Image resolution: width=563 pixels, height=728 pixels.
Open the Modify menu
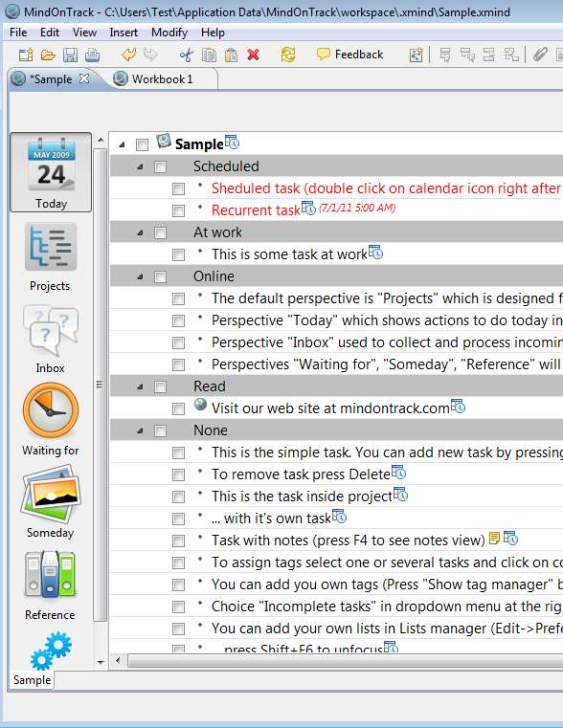click(169, 33)
